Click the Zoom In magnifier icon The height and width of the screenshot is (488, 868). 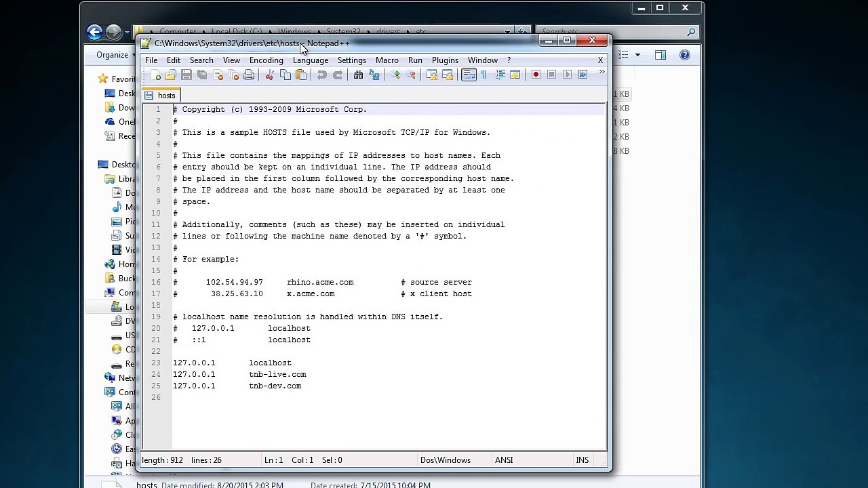(395, 75)
